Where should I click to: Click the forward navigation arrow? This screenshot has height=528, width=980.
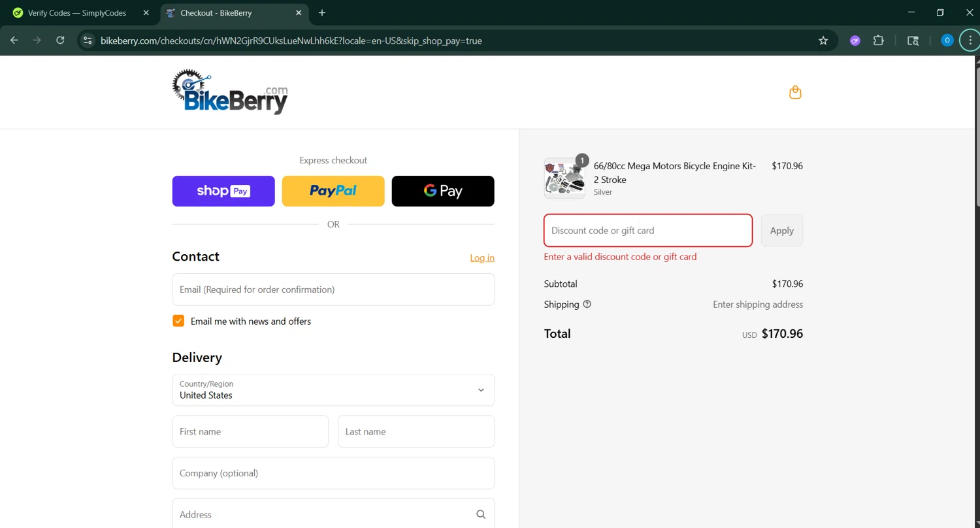pyautogui.click(x=37, y=41)
